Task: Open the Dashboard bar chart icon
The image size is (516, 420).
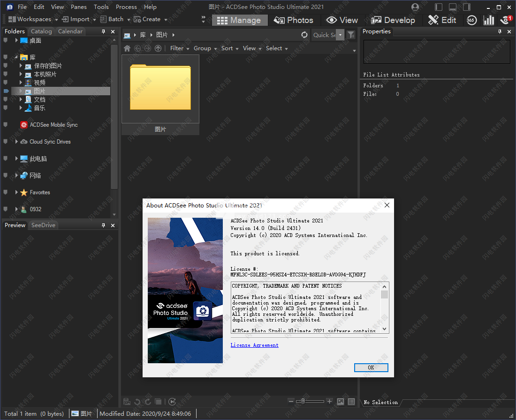Action: [x=489, y=20]
